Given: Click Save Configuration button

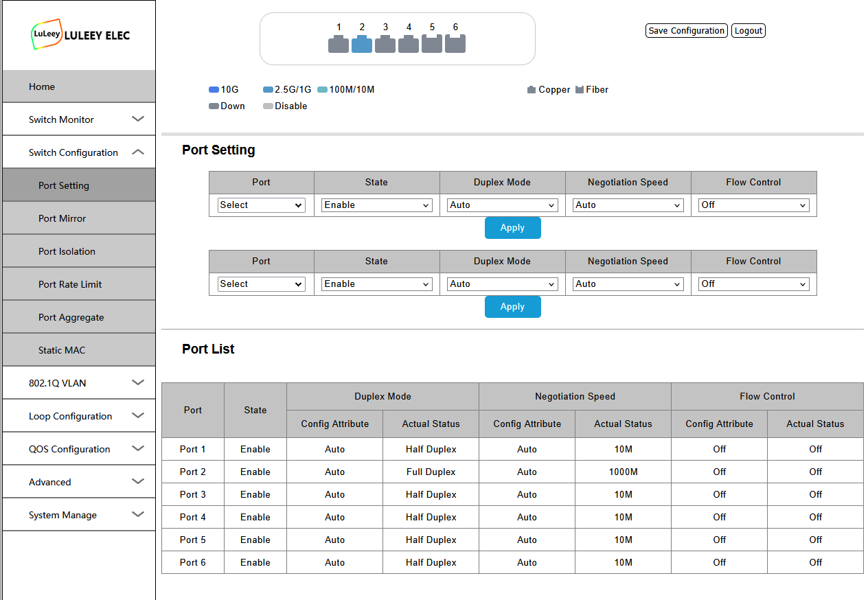Looking at the screenshot, I should 687,31.
